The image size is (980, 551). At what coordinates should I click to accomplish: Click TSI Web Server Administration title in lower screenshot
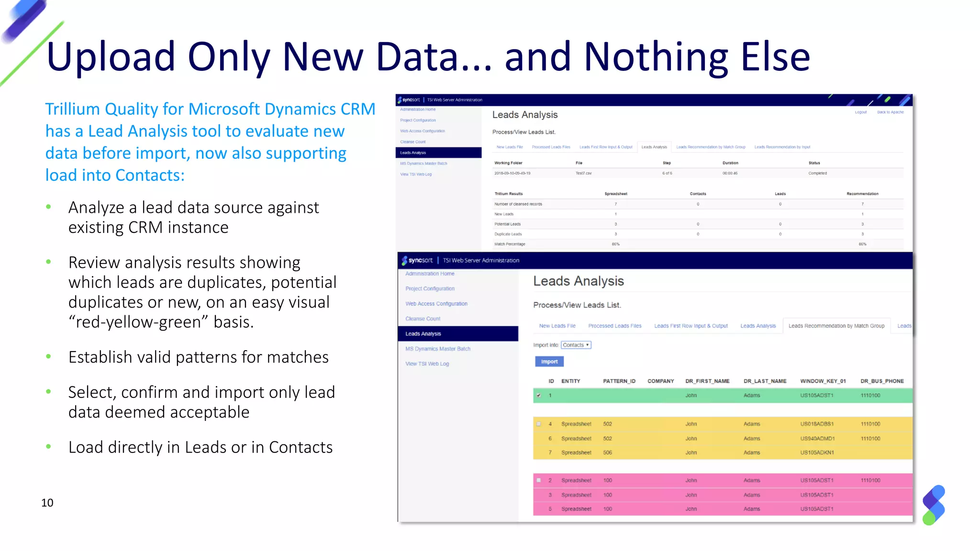pos(481,261)
